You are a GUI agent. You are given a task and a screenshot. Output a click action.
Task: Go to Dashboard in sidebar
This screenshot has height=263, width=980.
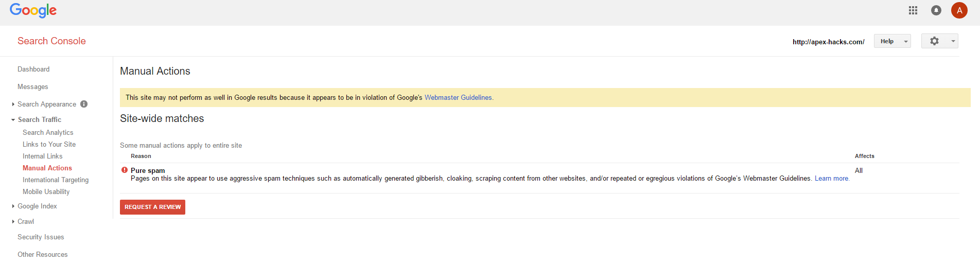pos(33,69)
